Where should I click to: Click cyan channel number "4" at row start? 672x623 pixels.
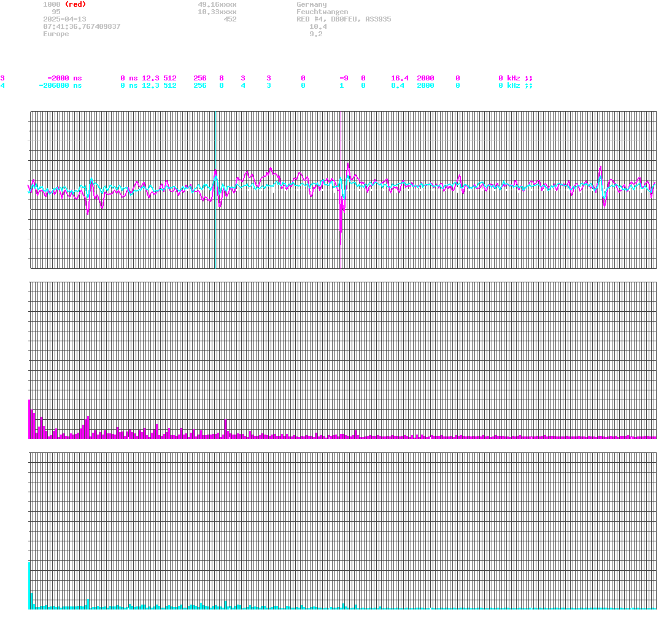pyautogui.click(x=2, y=85)
